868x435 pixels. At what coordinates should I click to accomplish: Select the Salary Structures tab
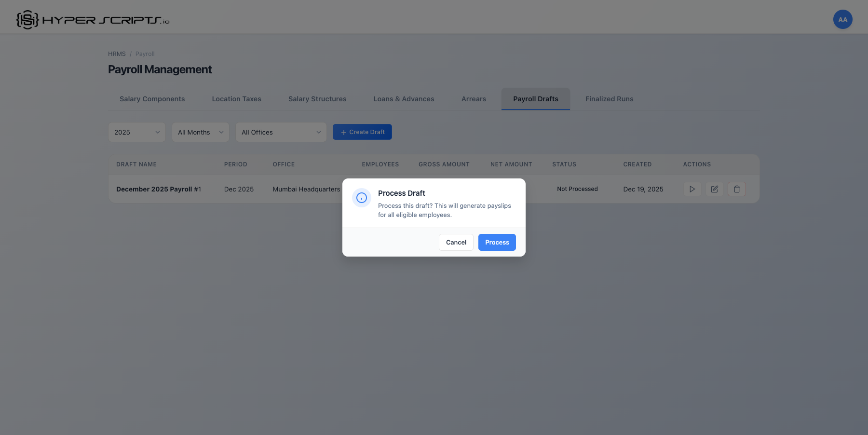click(x=317, y=99)
